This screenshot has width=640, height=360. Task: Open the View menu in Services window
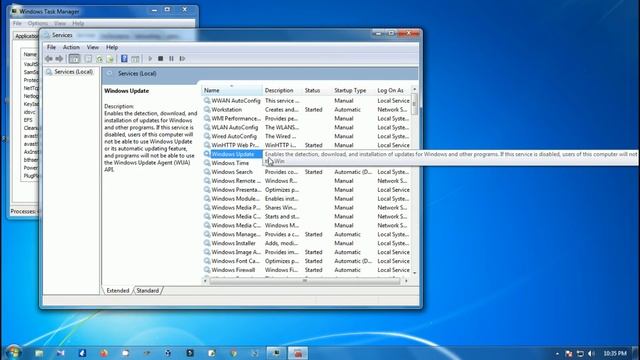(93, 47)
